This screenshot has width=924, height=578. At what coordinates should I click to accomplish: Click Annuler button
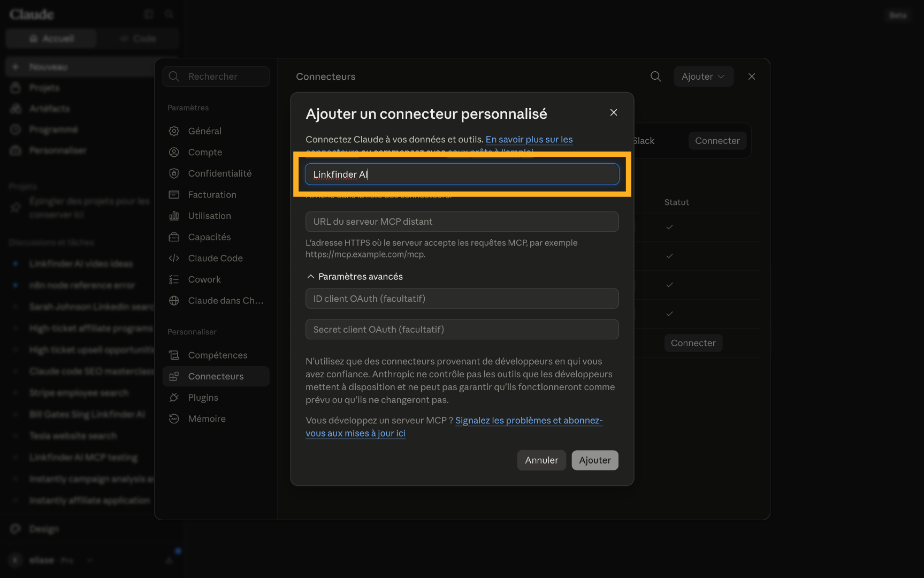pyautogui.click(x=541, y=460)
